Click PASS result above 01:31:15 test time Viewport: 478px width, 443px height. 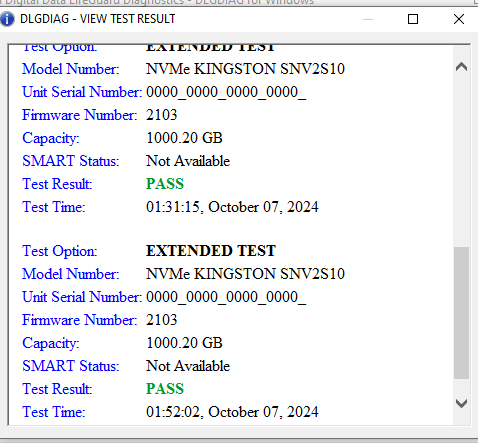[165, 184]
